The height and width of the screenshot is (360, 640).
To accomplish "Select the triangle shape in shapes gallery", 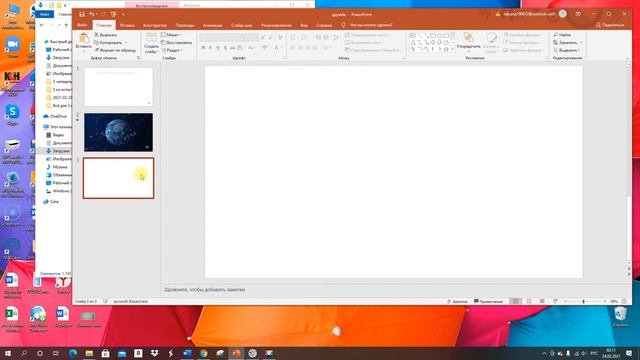I will [x=413, y=42].
